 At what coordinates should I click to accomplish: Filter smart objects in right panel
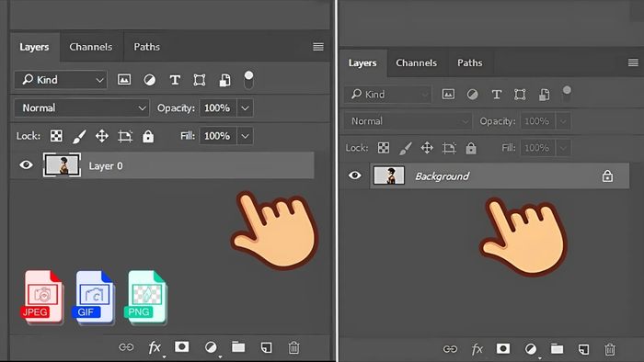[544, 95]
